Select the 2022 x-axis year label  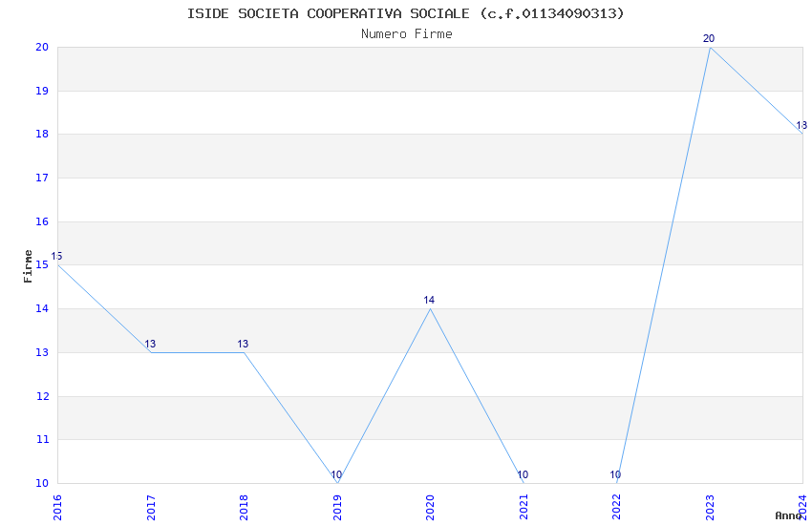pyautogui.click(x=617, y=508)
